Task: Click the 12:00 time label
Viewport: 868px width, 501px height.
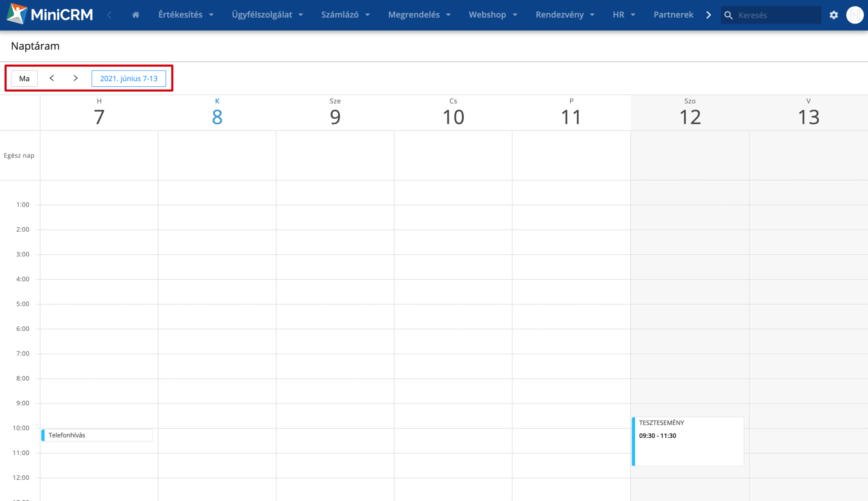Action: tap(21, 478)
